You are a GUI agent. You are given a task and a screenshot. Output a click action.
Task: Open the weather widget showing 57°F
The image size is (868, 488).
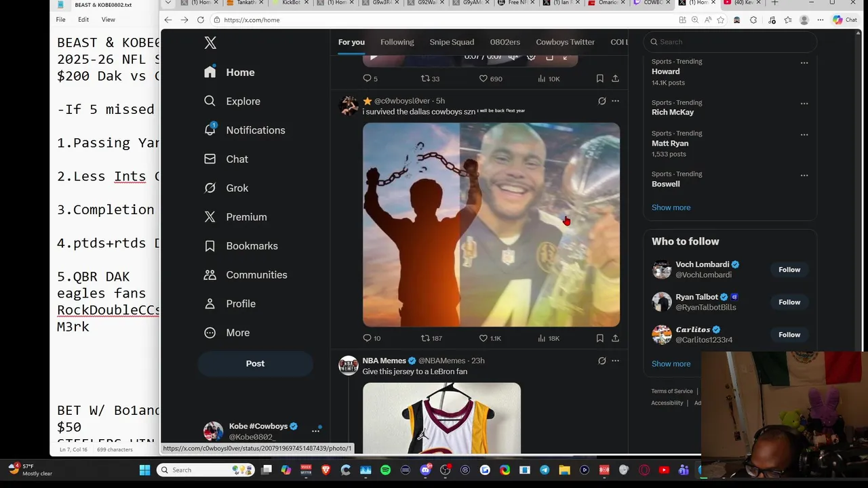(31, 470)
